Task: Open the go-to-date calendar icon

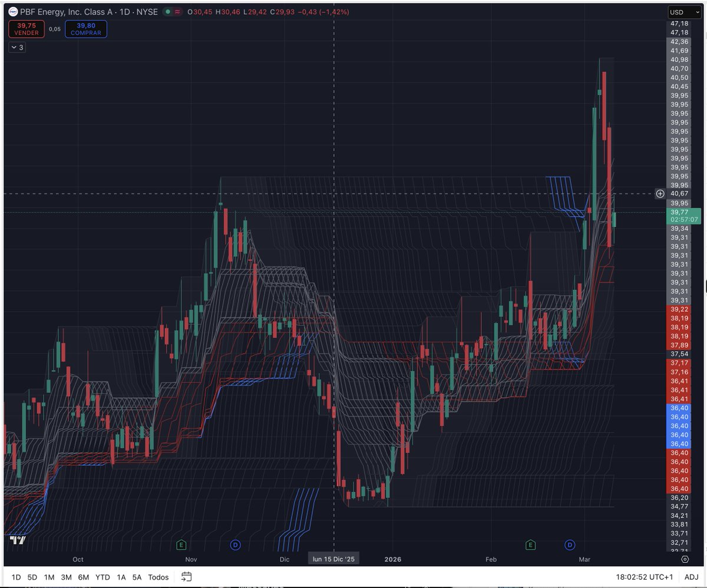Action: pyautogui.click(x=187, y=577)
